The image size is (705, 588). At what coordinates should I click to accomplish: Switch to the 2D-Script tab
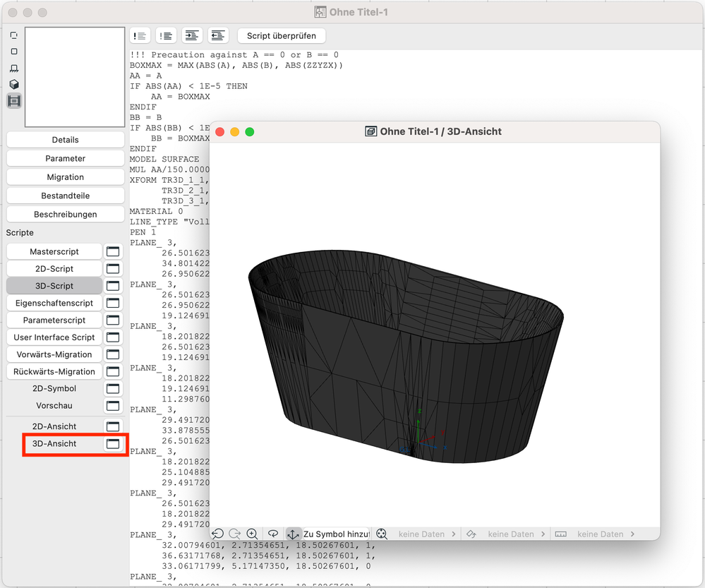click(x=54, y=269)
